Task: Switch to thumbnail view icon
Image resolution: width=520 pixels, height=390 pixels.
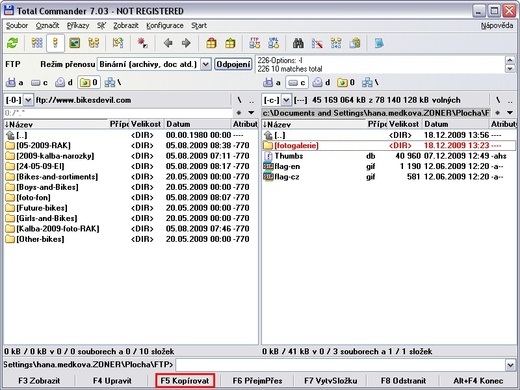Action: [x=74, y=43]
